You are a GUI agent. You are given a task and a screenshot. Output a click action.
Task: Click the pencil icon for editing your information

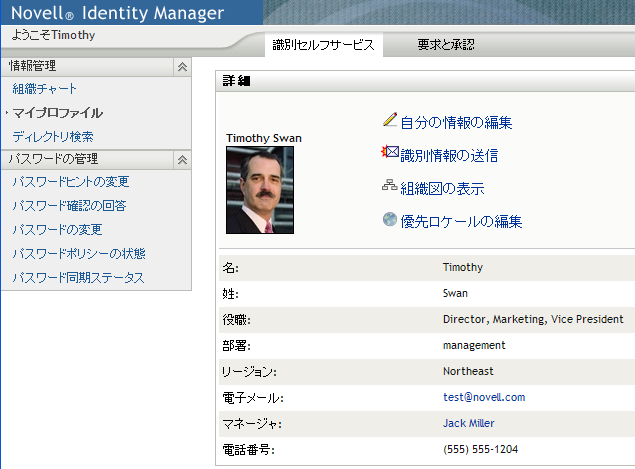pyautogui.click(x=390, y=121)
